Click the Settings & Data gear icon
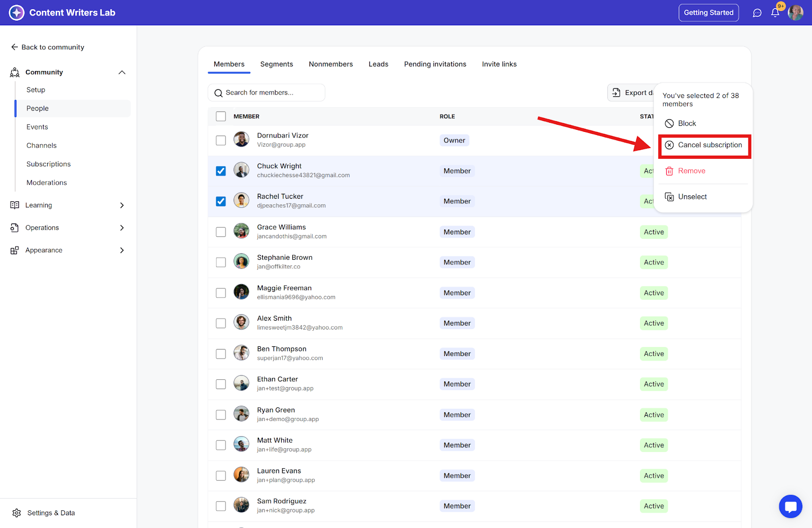The width and height of the screenshot is (812, 528). pos(17,513)
